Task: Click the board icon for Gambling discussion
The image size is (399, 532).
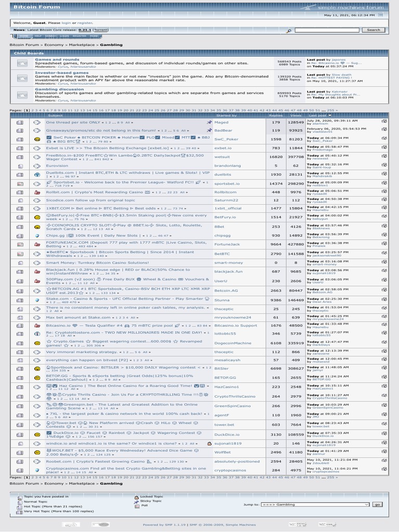Action: (x=22, y=95)
